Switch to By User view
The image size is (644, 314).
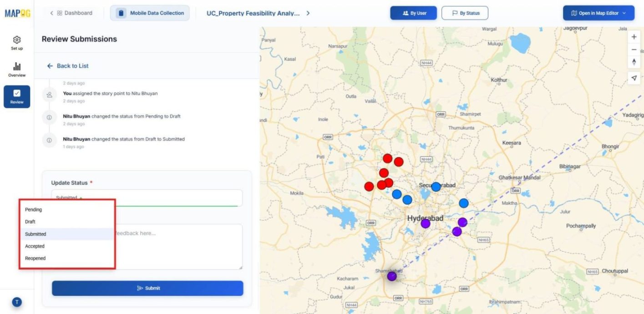tap(413, 13)
